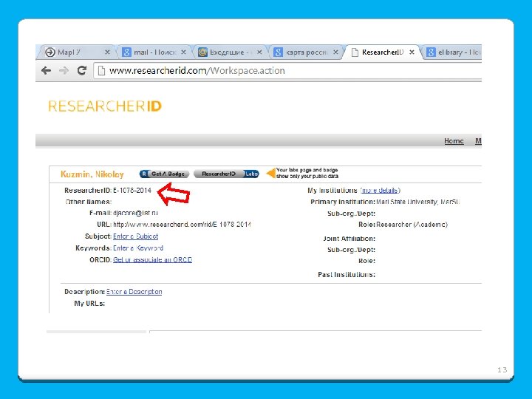Click the labs page and badge note
This screenshot has height=399, width=532.
tap(307, 173)
